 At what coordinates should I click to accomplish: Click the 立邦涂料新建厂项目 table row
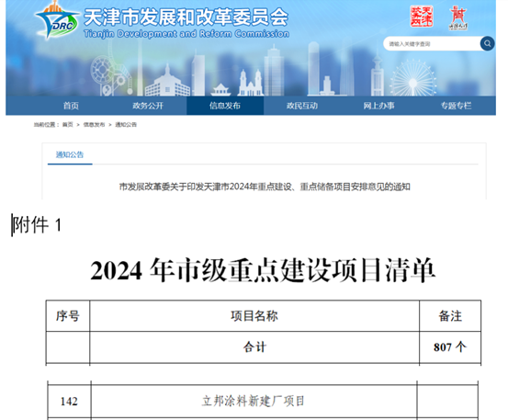point(263,402)
